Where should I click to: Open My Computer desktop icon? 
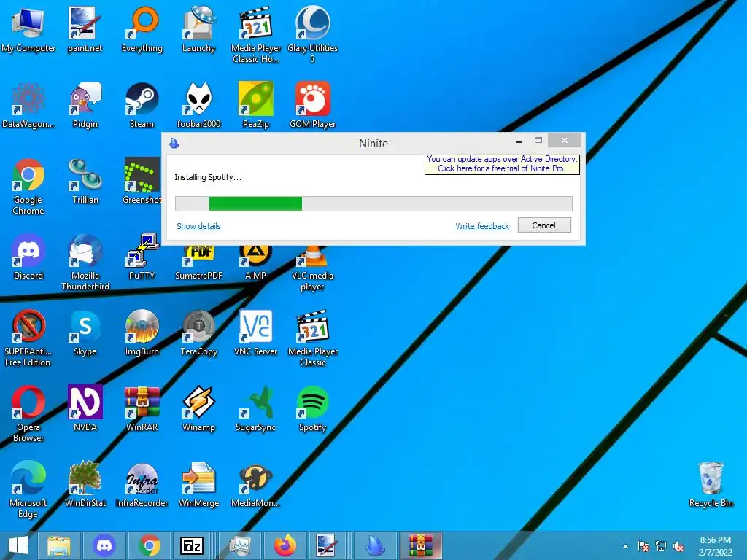(28, 29)
